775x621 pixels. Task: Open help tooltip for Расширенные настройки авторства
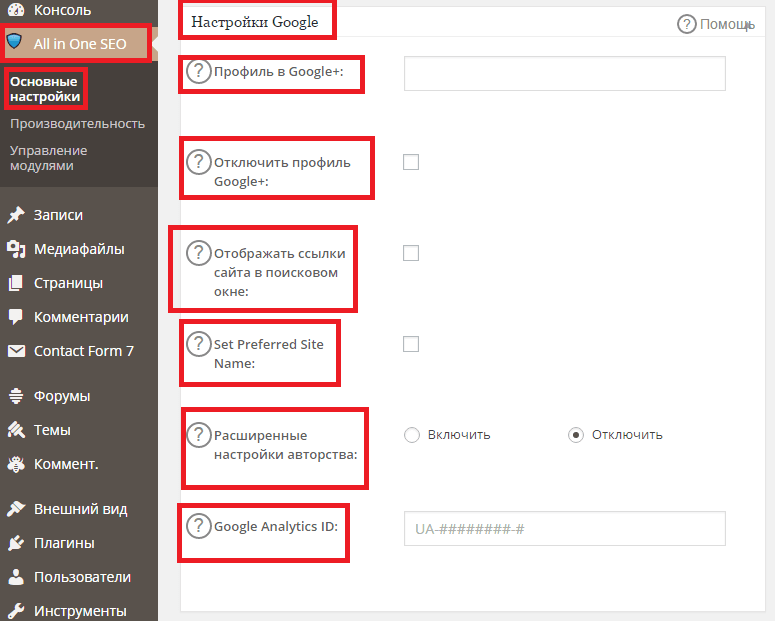(199, 435)
